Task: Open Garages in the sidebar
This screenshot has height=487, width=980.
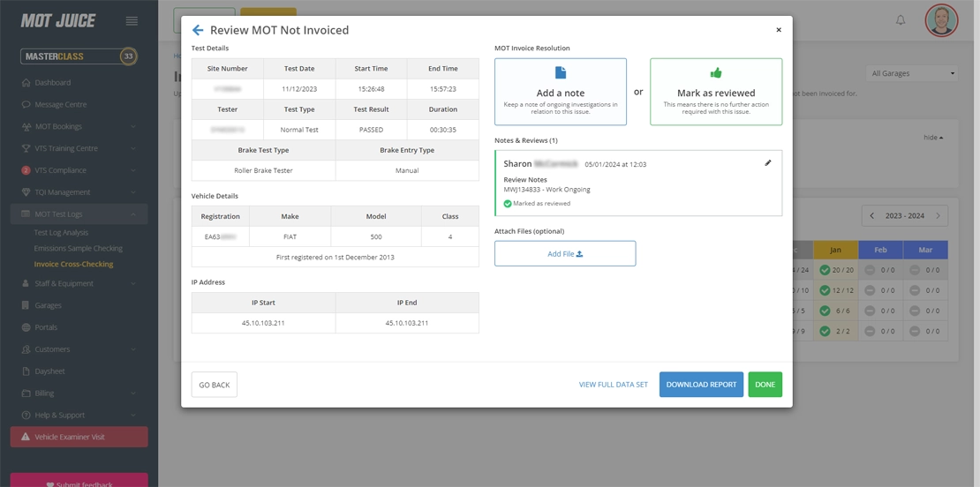Action: click(49, 305)
